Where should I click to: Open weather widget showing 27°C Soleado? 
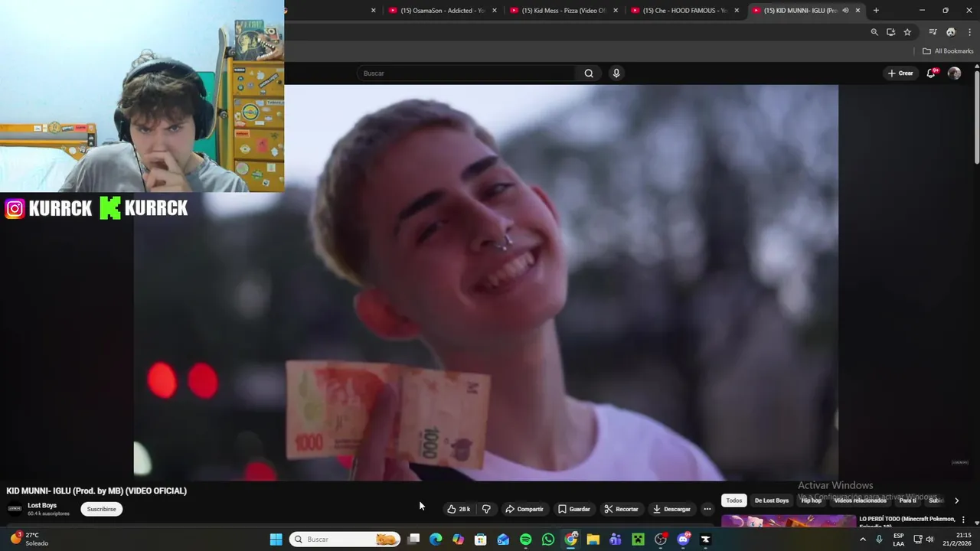coord(29,540)
